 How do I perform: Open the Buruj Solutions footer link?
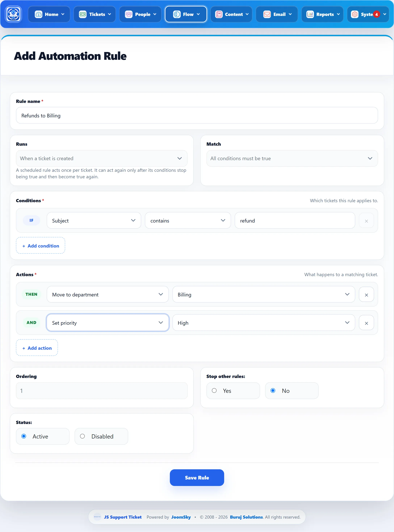(x=246, y=517)
